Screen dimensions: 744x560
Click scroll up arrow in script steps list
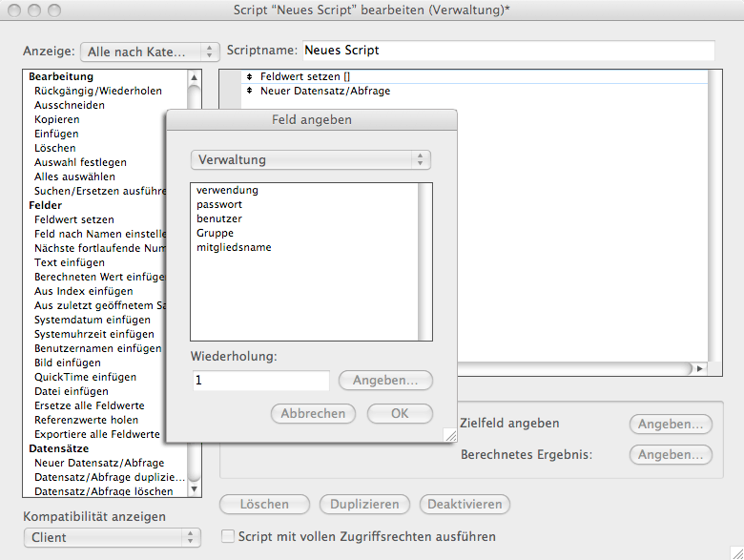[x=195, y=77]
